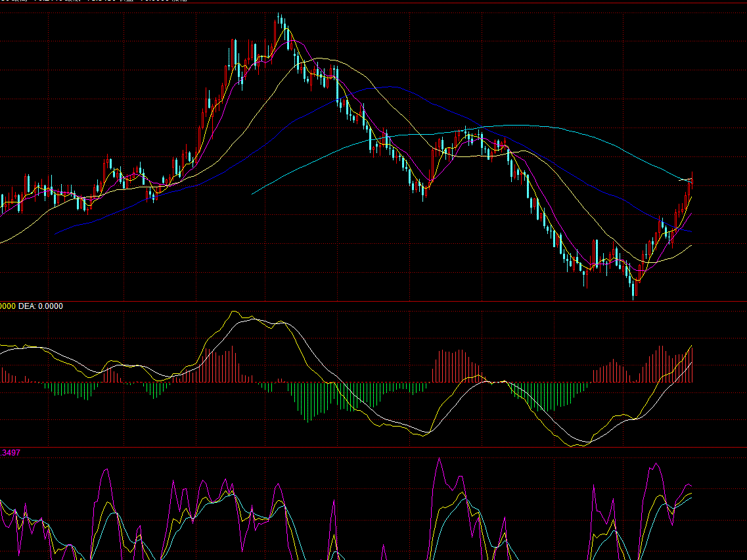The height and width of the screenshot is (560, 747).
Task: Click right end of the lowest yellow moving average
Action: 692,246
